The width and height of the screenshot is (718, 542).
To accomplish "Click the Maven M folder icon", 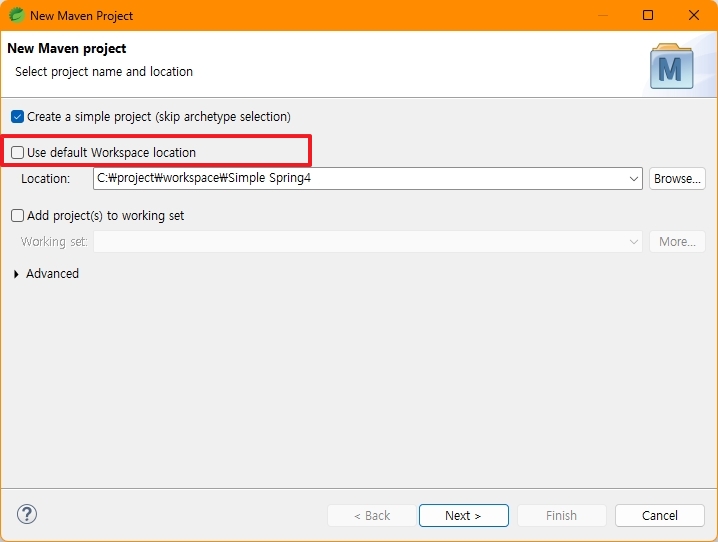I will 671,66.
